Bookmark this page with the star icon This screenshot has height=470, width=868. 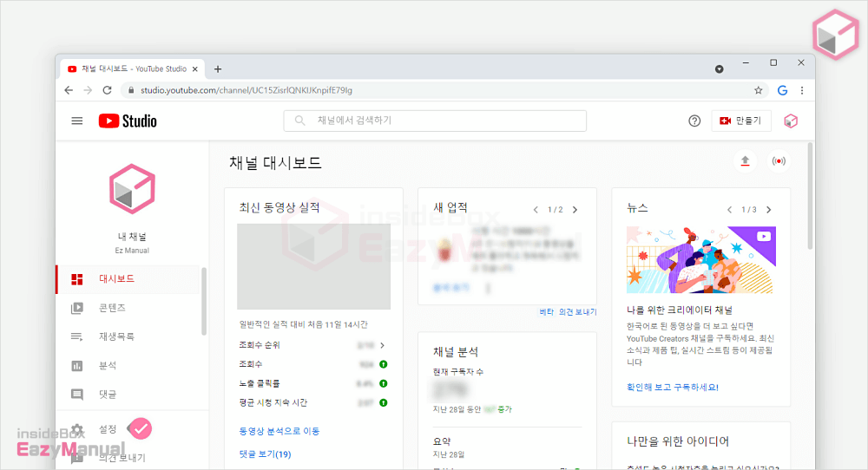click(759, 90)
